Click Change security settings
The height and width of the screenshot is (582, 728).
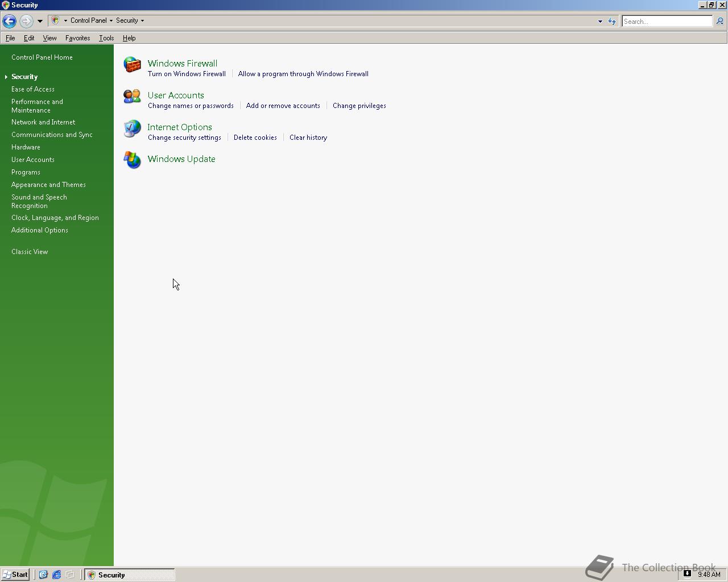point(184,138)
